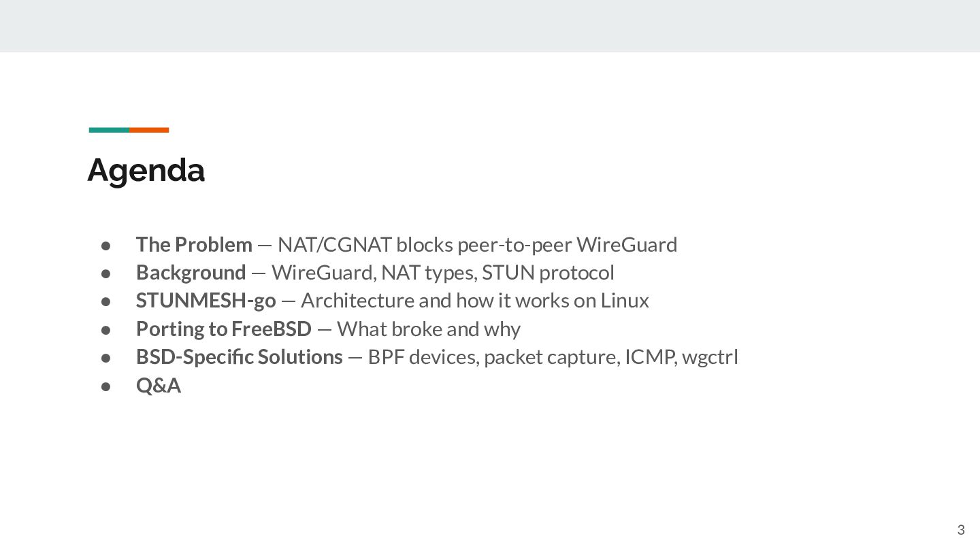Click 'Background' bold agenda item
This screenshot has width=980, height=551.
[191, 273]
